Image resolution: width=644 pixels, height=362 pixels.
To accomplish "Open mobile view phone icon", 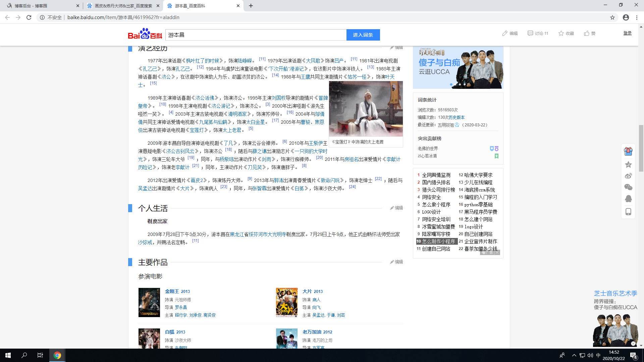I will 628,212.
